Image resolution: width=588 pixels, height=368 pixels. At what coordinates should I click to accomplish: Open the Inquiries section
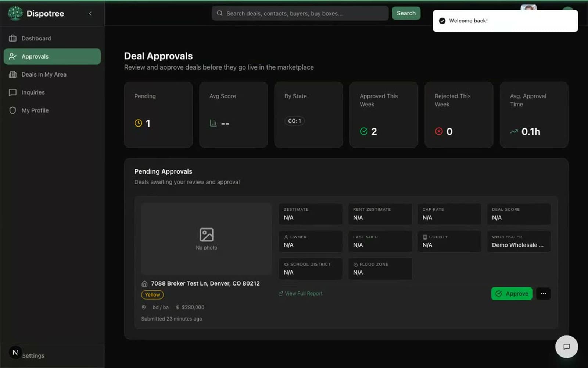(52, 92)
